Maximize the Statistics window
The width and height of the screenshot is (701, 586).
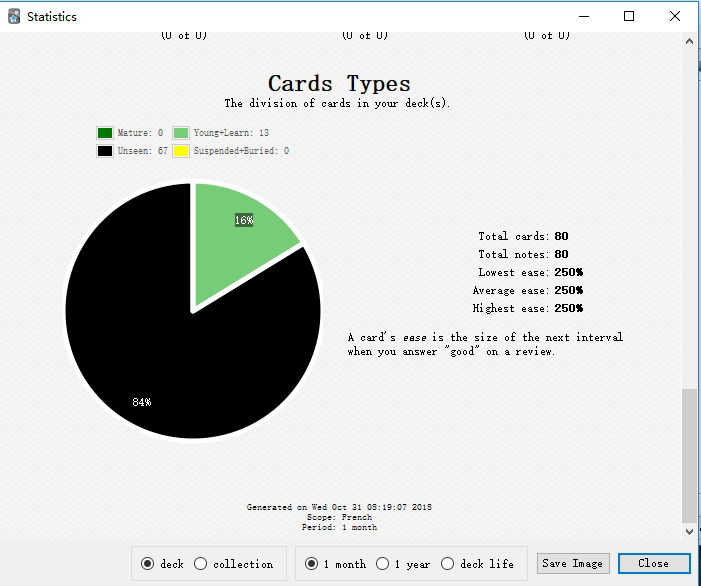[629, 17]
